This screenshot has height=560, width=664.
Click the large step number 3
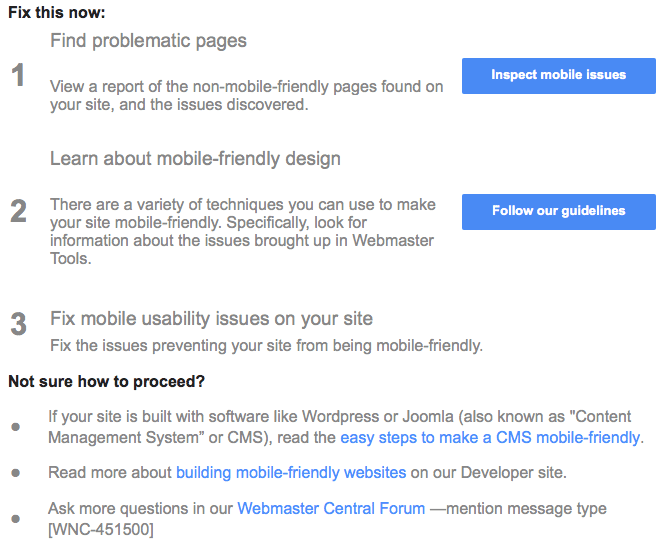18,324
